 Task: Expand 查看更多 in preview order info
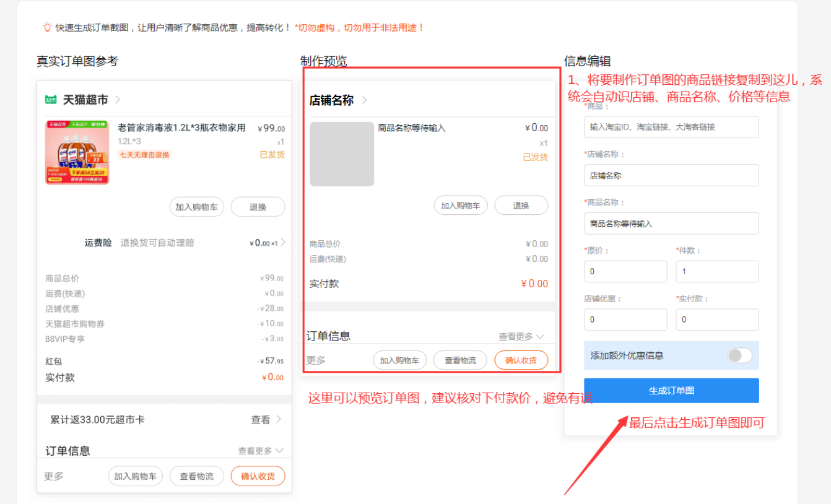pyautogui.click(x=521, y=336)
